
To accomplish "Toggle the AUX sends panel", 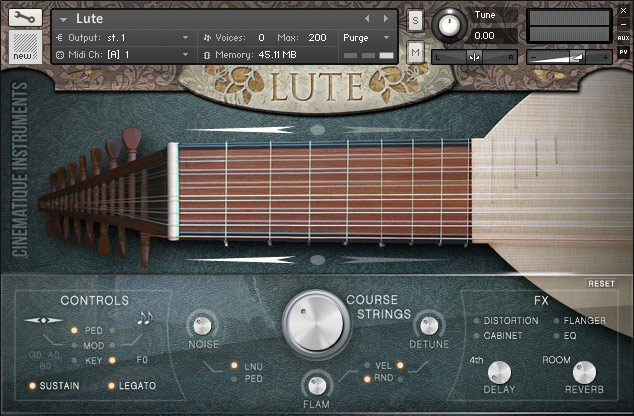I will point(623,38).
